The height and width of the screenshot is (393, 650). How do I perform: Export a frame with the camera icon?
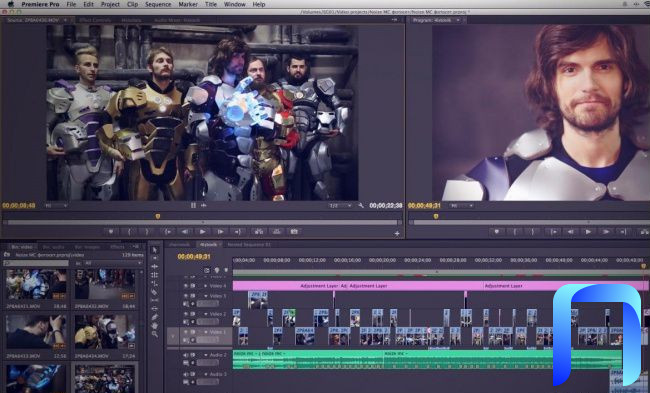point(294,232)
